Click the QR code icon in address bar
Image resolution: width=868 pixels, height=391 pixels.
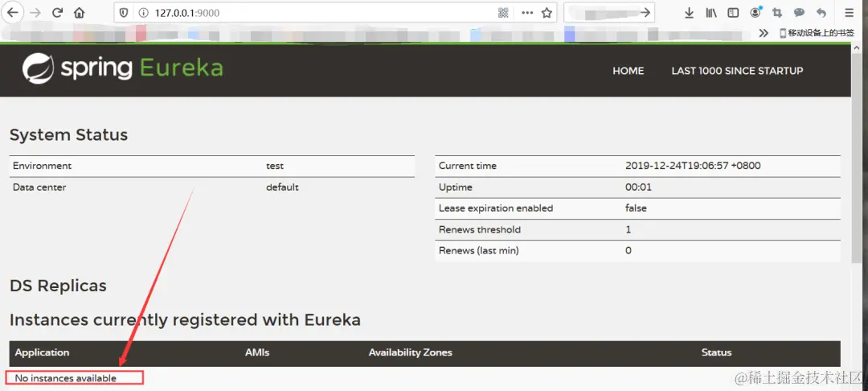503,13
